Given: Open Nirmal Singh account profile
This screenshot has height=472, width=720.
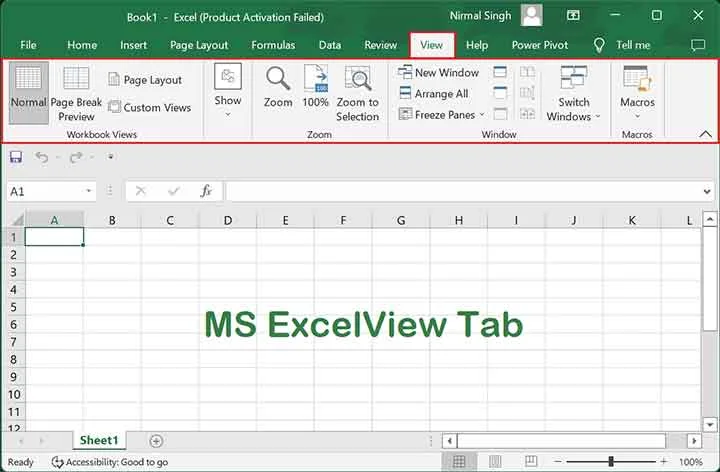Looking at the screenshot, I should pyautogui.click(x=496, y=16).
